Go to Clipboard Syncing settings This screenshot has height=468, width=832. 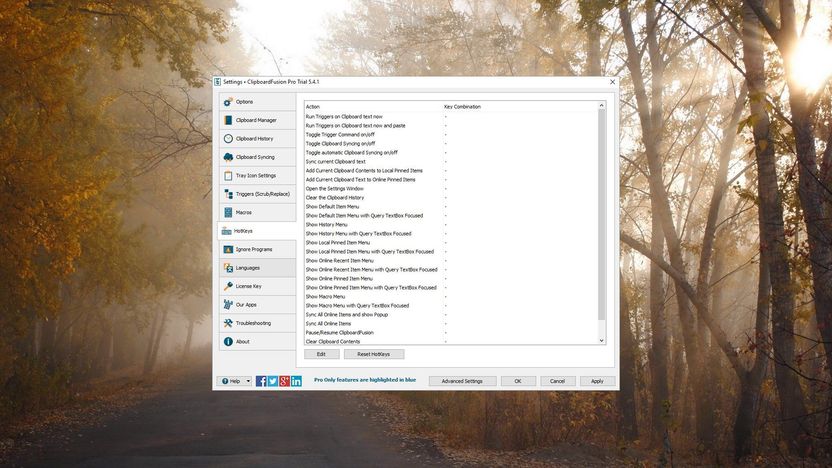pyautogui.click(x=257, y=157)
